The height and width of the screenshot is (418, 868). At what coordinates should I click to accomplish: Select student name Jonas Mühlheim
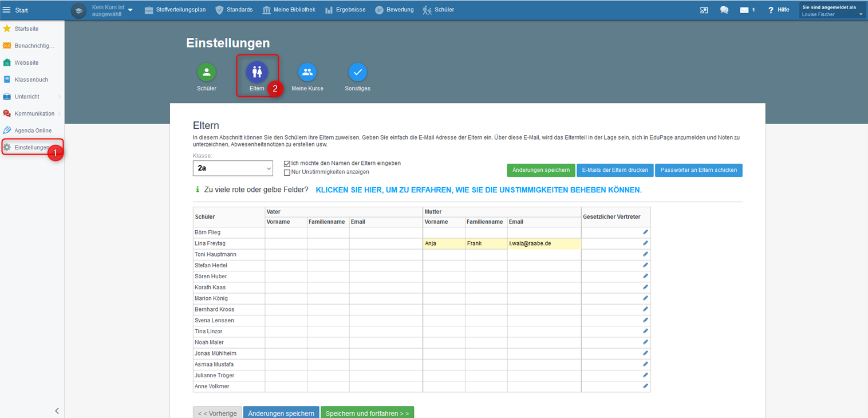[x=215, y=353]
